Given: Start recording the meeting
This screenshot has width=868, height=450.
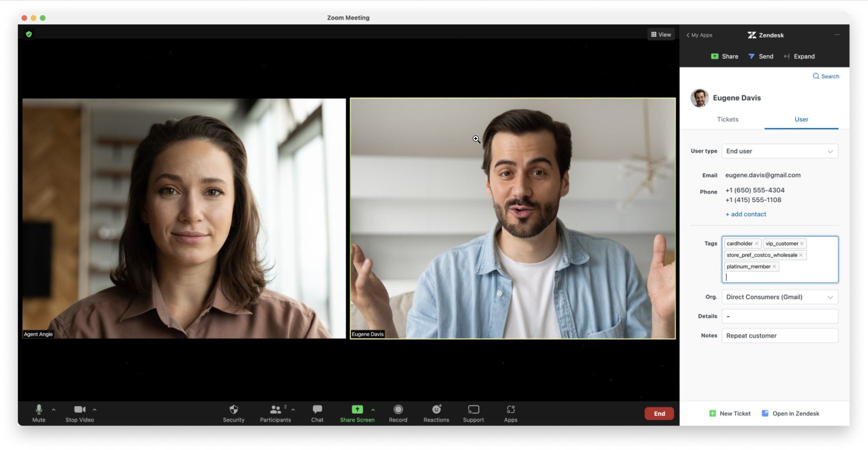Looking at the screenshot, I should tap(398, 409).
